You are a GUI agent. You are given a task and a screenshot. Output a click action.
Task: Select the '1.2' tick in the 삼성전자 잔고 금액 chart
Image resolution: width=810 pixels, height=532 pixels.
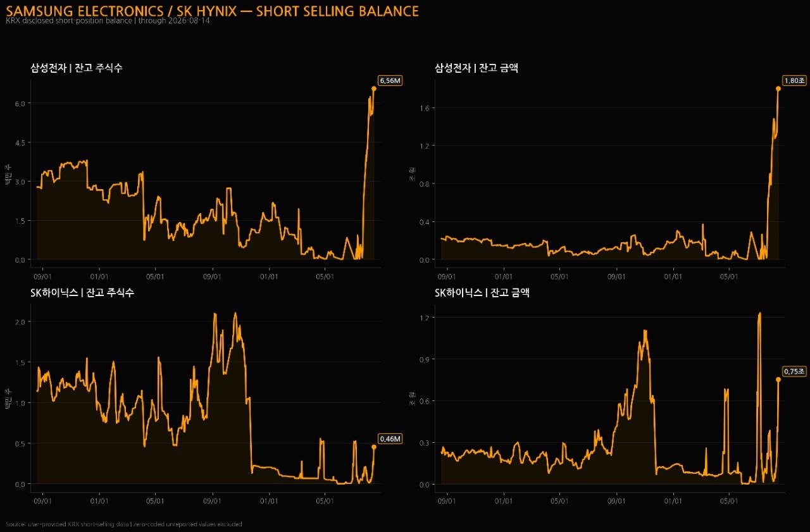coord(426,146)
